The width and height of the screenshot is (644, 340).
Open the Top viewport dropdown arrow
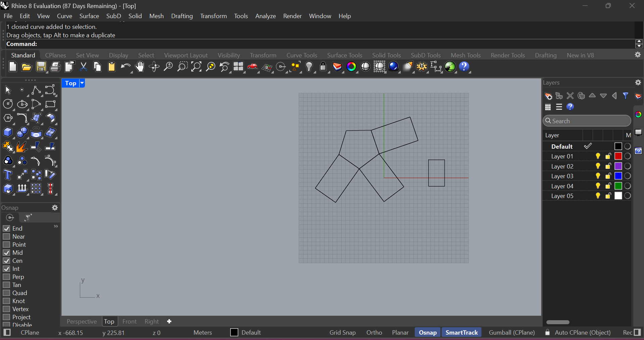click(82, 83)
